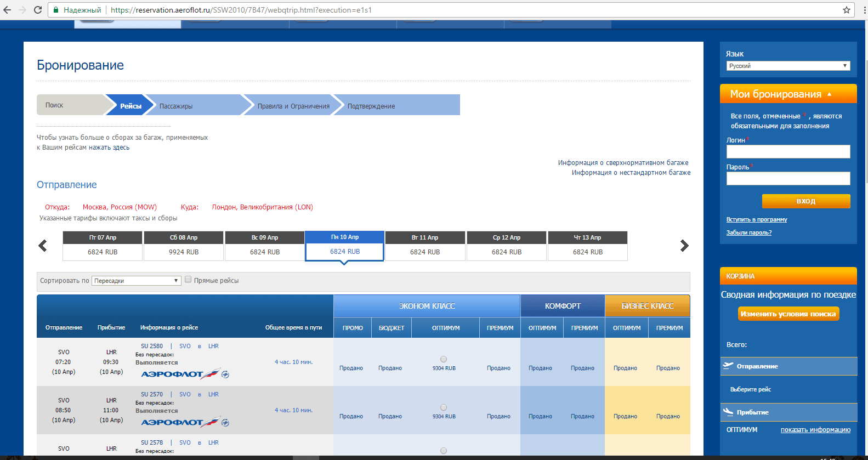Viewport: 868px width, 460px height.
Task: Show later dates with the right arrow
Action: [x=684, y=246]
